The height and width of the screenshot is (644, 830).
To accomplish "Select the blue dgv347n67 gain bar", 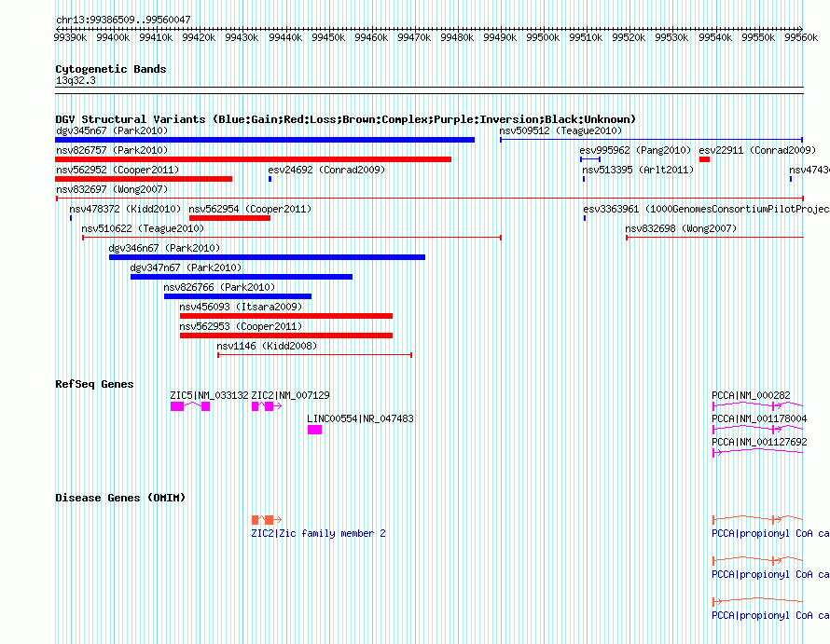I will tap(242, 277).
